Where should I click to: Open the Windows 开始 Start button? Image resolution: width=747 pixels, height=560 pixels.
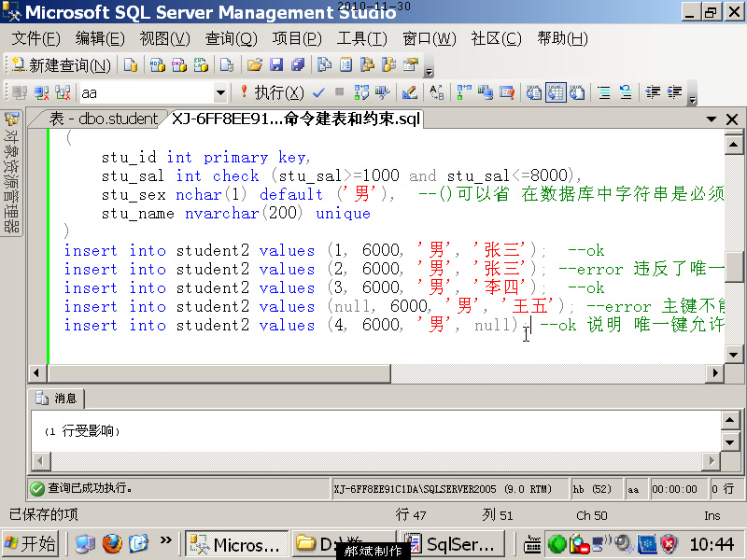pyautogui.click(x=30, y=543)
